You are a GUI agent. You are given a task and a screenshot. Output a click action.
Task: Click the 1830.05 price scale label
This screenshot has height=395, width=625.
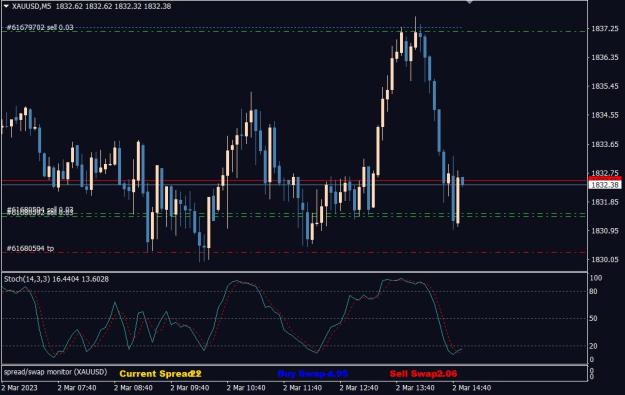[605, 259]
